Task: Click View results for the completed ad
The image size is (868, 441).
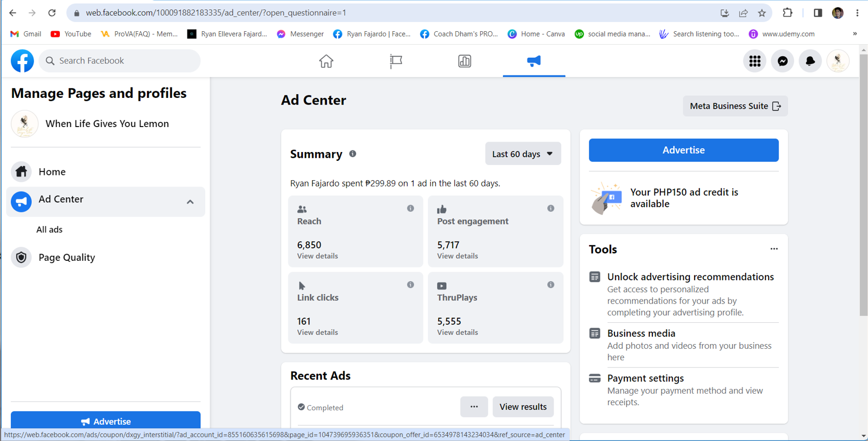Action: [x=523, y=407]
